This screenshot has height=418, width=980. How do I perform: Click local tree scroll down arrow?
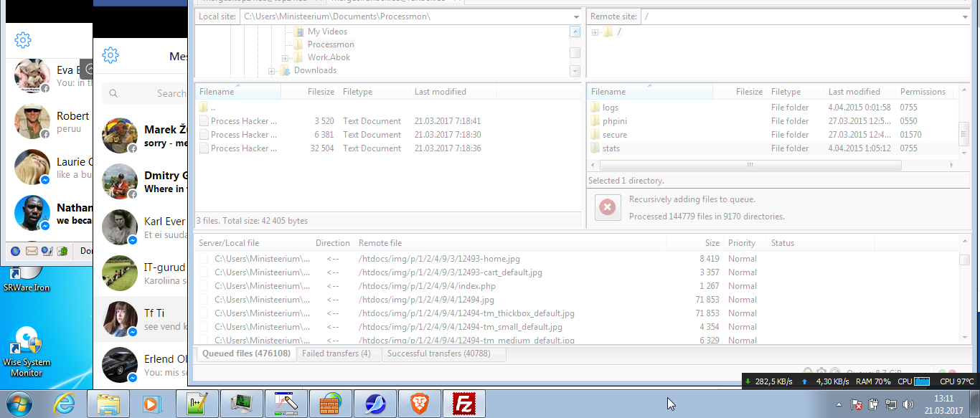pos(575,70)
